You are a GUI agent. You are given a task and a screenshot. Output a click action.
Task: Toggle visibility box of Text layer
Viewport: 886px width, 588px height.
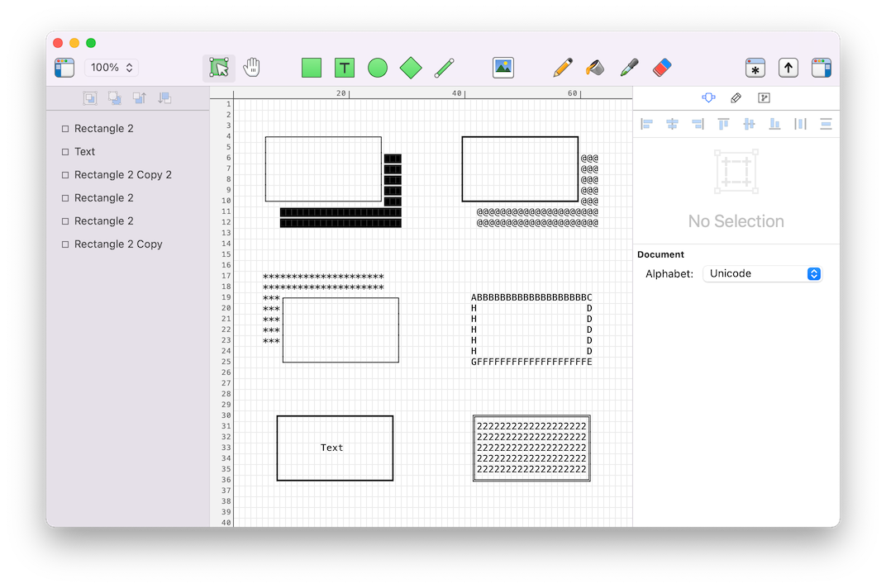[65, 152]
